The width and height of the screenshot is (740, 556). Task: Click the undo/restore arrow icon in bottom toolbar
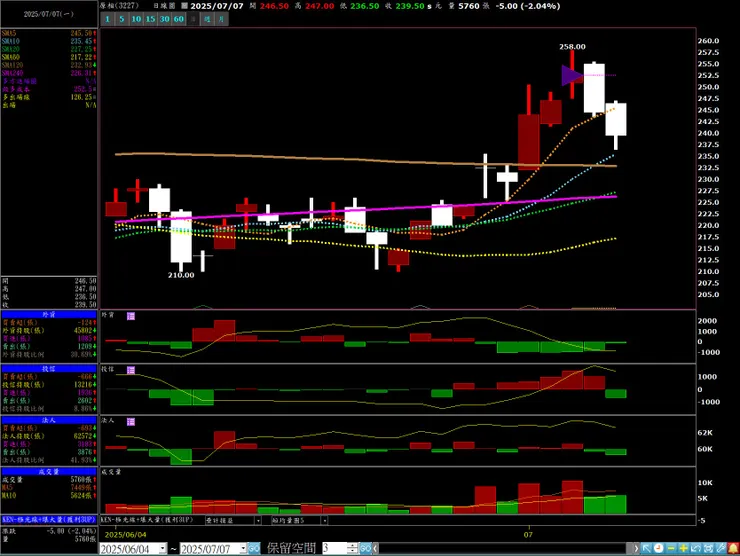coord(696,548)
